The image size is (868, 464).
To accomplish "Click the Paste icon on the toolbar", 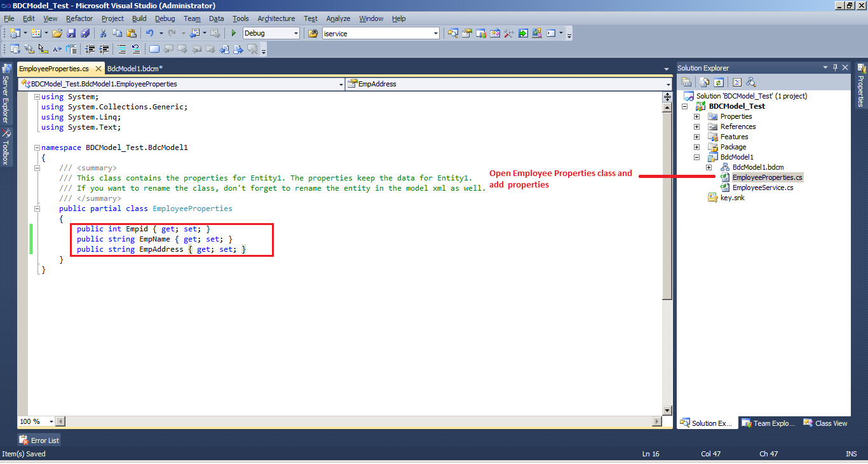I will pyautogui.click(x=132, y=33).
